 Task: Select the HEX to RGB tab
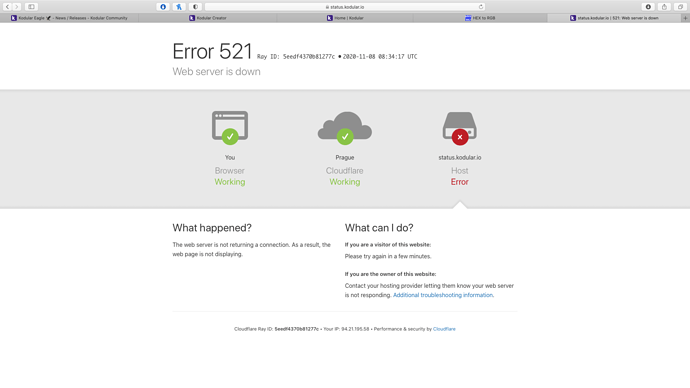tap(480, 18)
